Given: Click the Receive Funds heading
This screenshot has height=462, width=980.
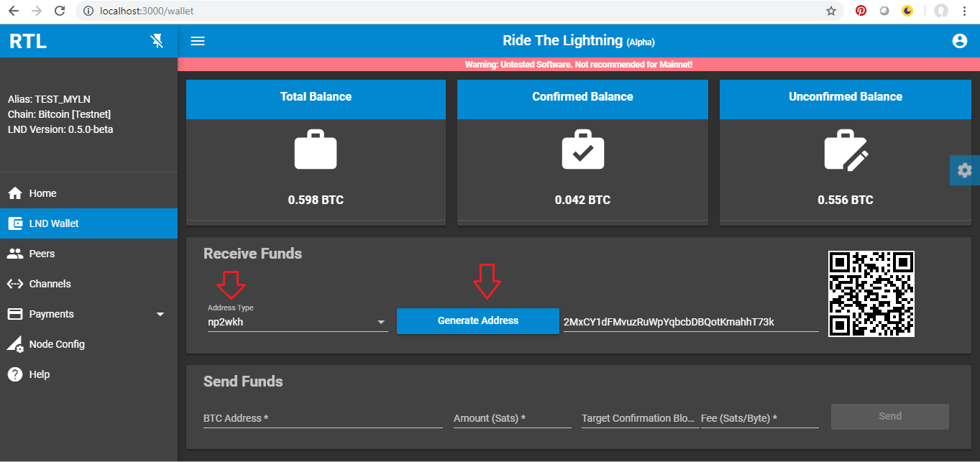Looking at the screenshot, I should point(252,254).
